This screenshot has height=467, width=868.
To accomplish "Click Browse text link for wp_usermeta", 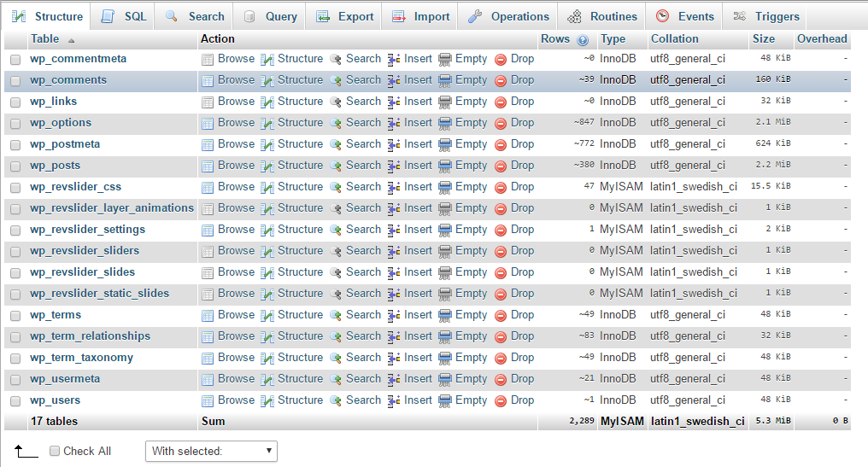I will coord(237,379).
